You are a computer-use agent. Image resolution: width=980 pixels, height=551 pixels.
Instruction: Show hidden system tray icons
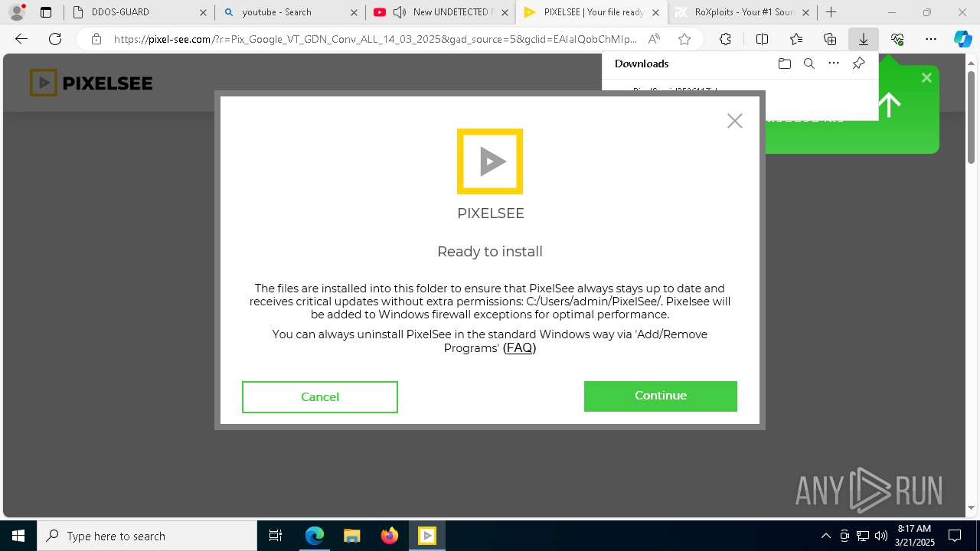[825, 536]
